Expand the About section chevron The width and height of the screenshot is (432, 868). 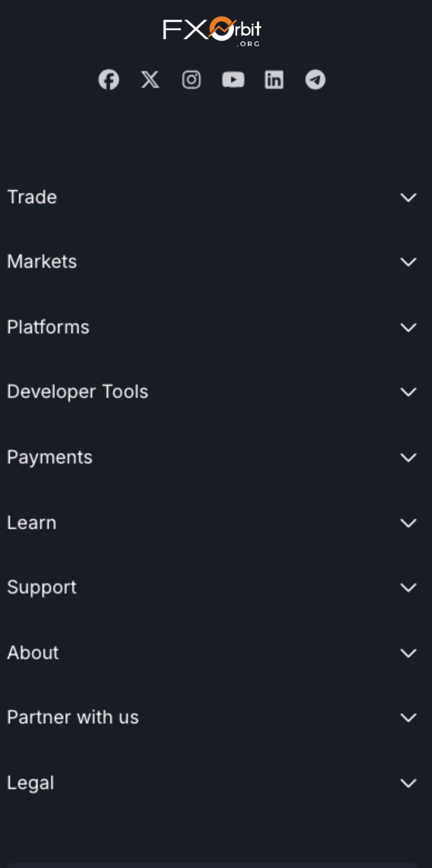click(408, 653)
